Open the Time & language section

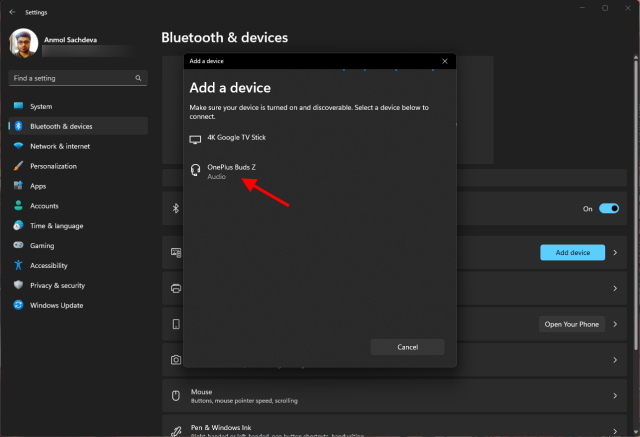[56, 226]
